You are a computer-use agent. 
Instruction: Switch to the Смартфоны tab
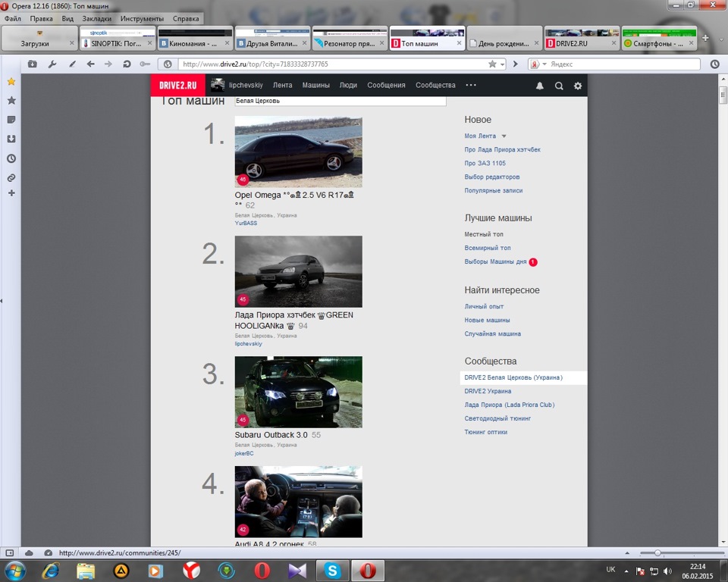(x=659, y=39)
